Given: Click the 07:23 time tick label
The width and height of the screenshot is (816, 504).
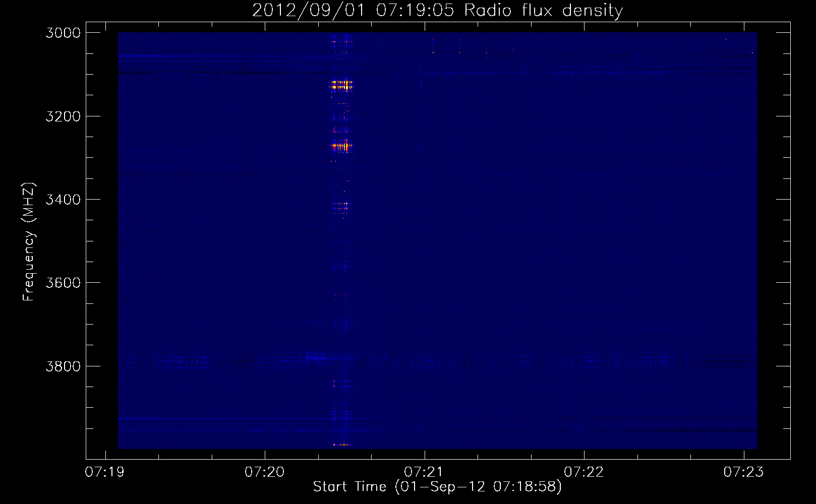Looking at the screenshot, I should [743, 472].
